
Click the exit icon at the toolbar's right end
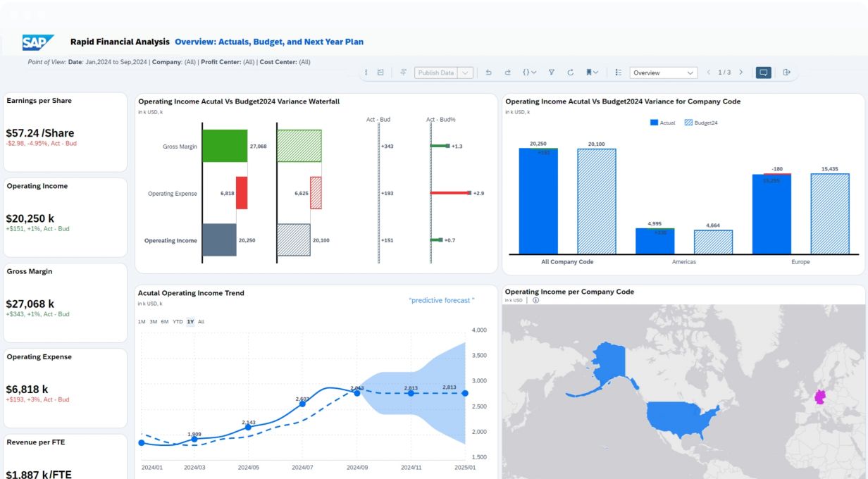tap(787, 73)
